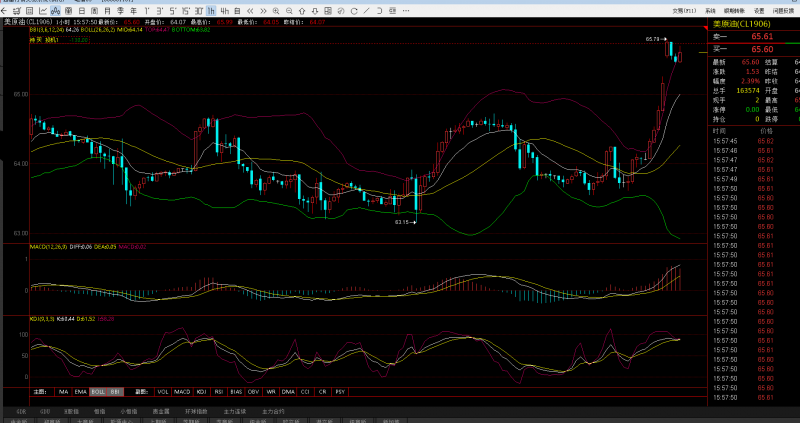The width and height of the screenshot is (800, 423).
Task: Click the zoom out magnifier icon
Action: [x=289, y=11]
